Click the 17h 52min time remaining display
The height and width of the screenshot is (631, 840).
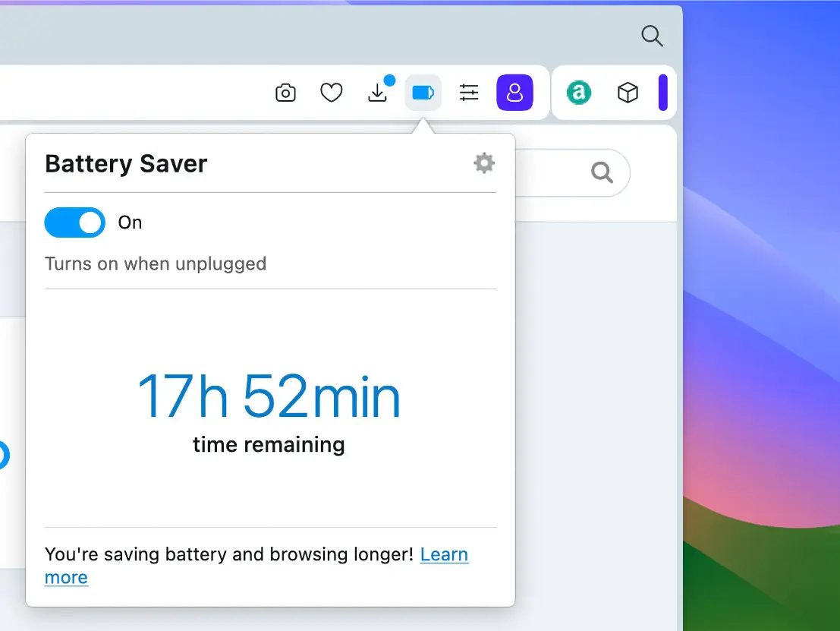tap(269, 394)
